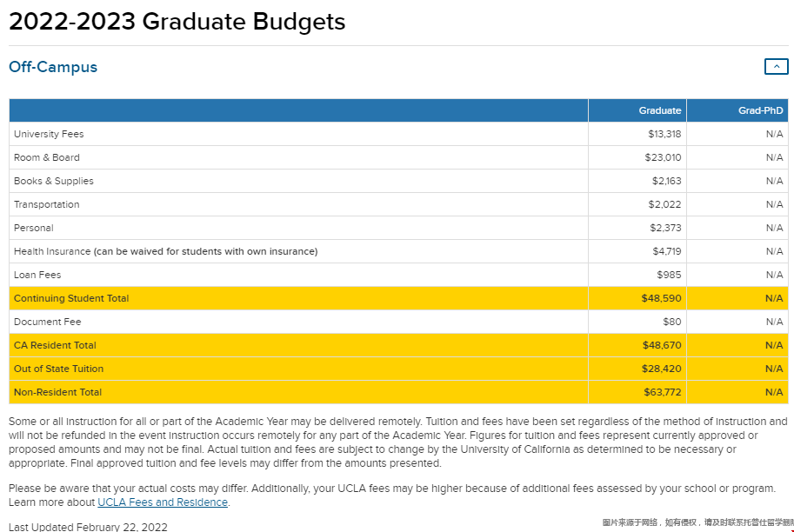Click the Loan Fees row label

coord(37,275)
